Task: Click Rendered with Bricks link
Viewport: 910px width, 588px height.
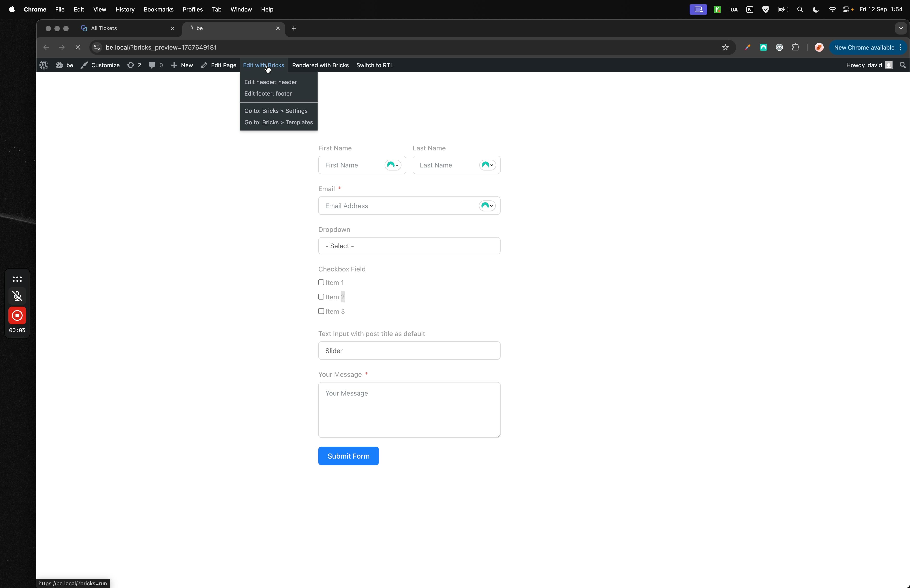Action: pos(320,65)
